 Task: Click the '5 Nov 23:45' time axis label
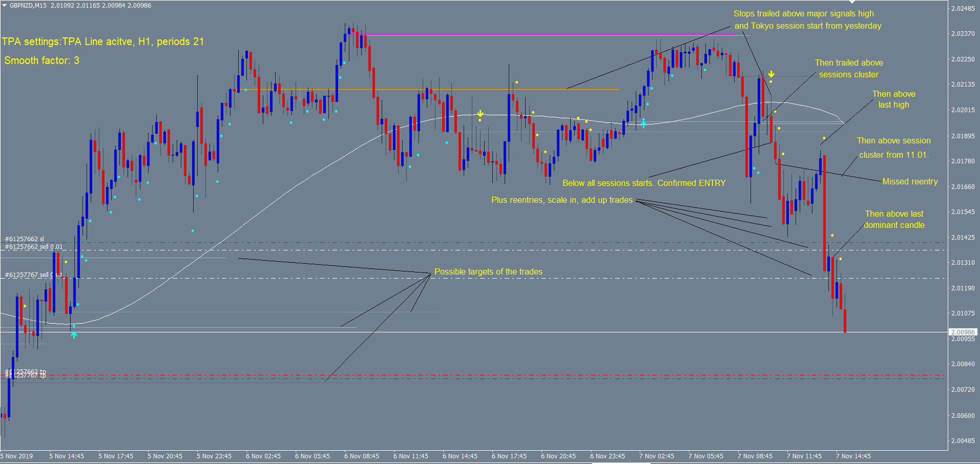click(x=214, y=456)
